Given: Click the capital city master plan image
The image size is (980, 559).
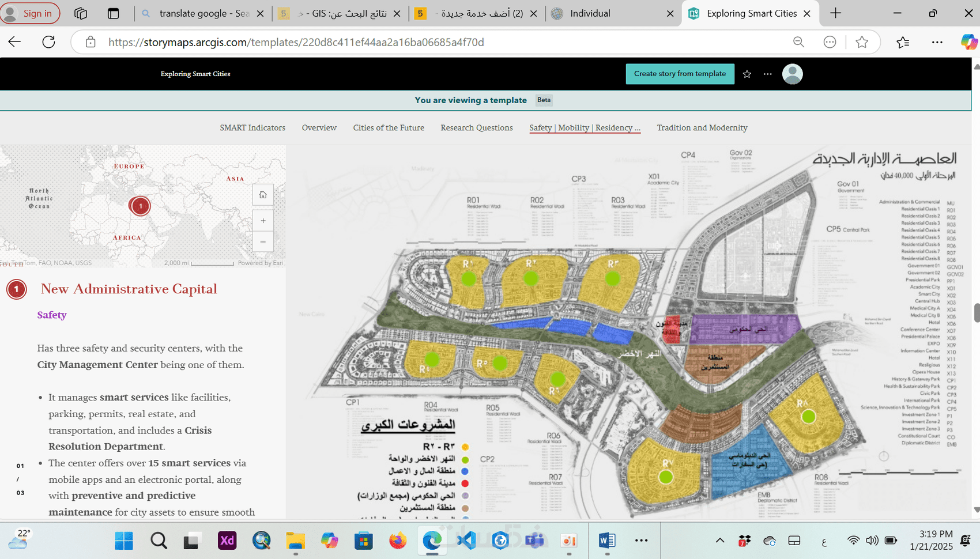Looking at the screenshot, I should [x=630, y=331].
